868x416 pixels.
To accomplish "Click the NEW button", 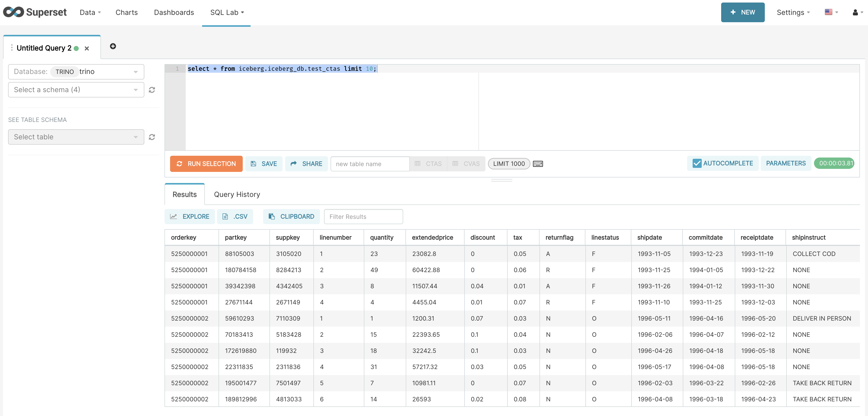I will pyautogui.click(x=742, y=12).
